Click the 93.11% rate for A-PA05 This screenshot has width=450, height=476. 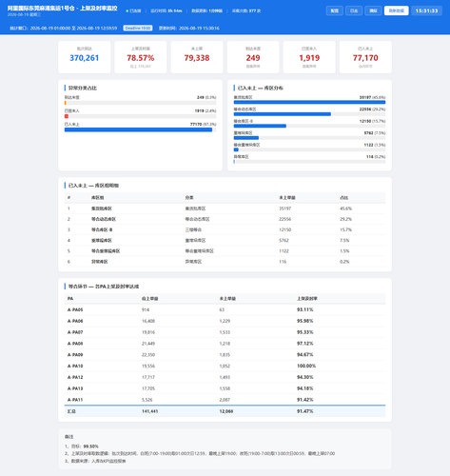pyautogui.click(x=304, y=309)
